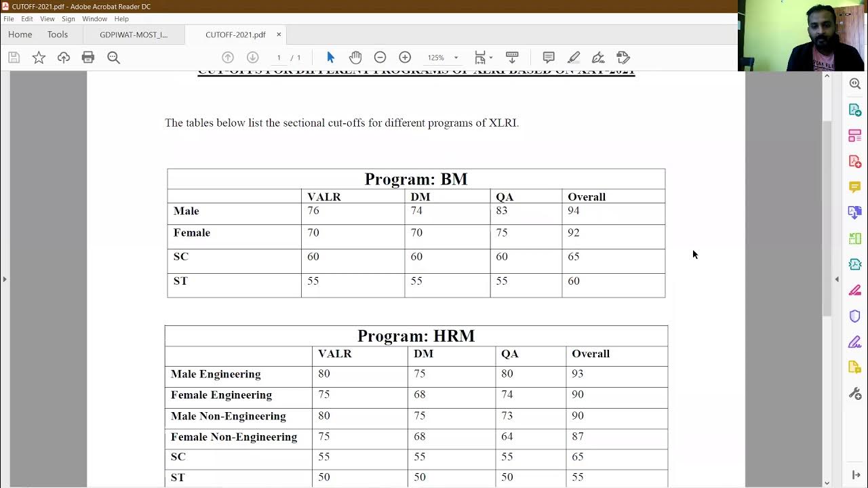This screenshot has height=488, width=868.
Task: Expand right tools pane bottom arrow
Action: tap(855, 474)
